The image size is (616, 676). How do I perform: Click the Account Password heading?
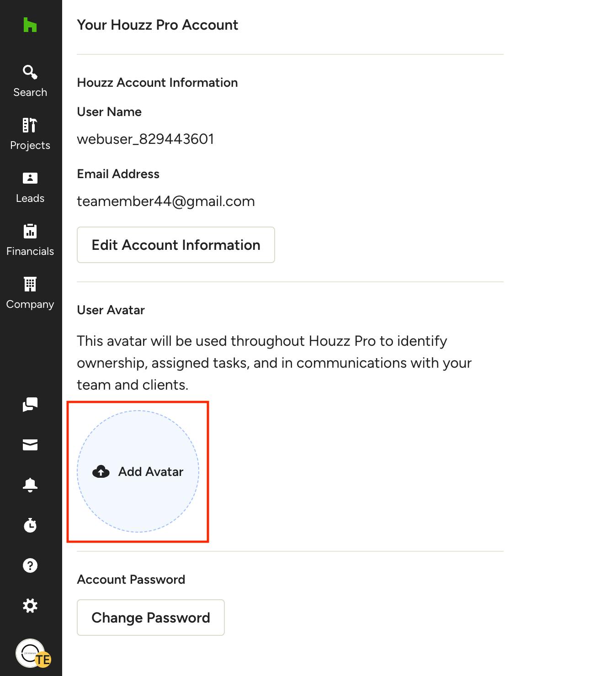coord(131,580)
